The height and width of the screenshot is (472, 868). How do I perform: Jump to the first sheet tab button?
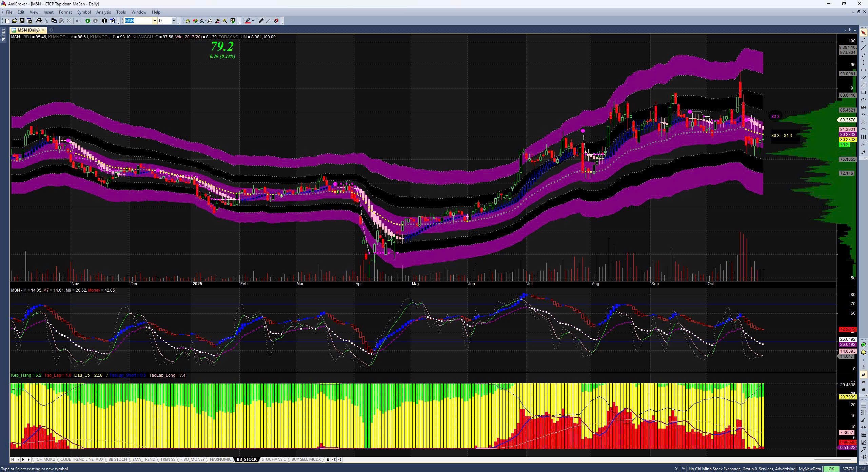click(x=13, y=459)
